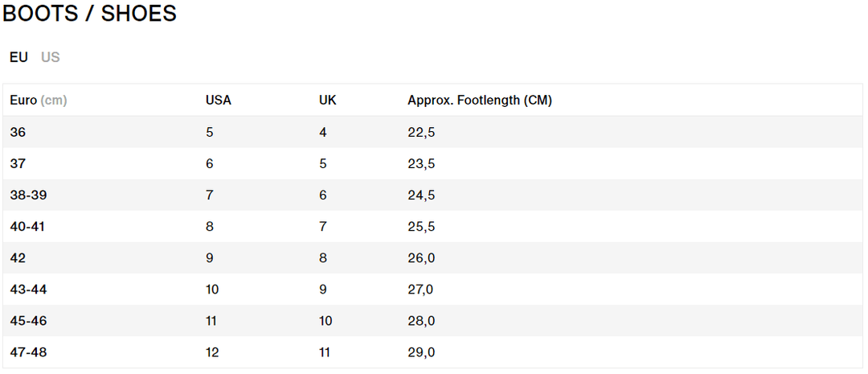Select the Euro size 37 cell
This screenshot has width=868, height=374.
tap(18, 163)
